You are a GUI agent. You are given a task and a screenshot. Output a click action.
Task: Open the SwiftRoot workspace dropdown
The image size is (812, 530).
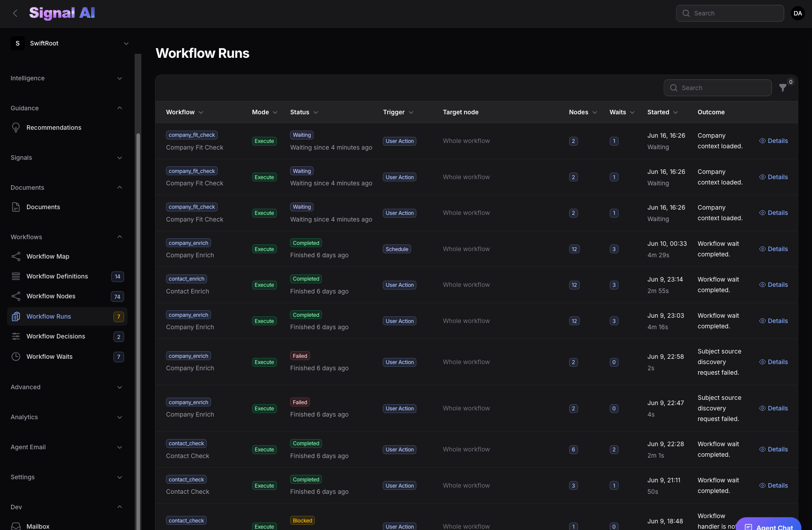(71, 43)
